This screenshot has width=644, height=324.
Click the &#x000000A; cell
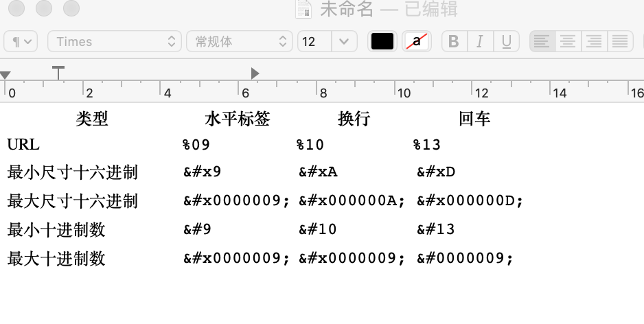tap(352, 200)
